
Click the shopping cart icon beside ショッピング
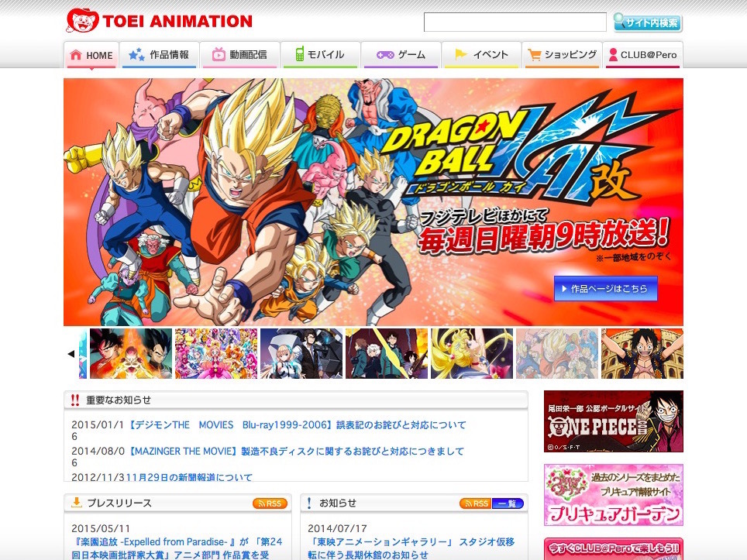534,55
